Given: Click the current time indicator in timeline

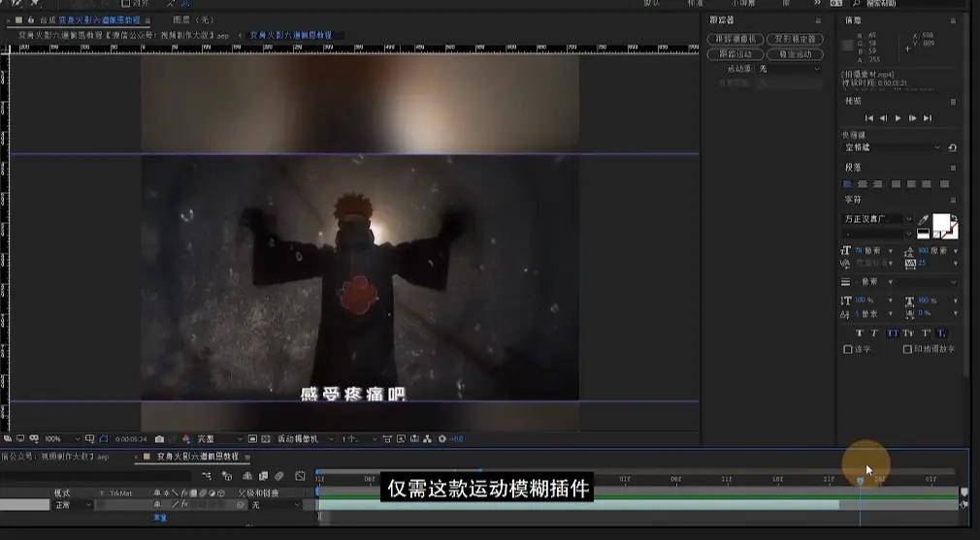Looking at the screenshot, I should pos(860,480).
